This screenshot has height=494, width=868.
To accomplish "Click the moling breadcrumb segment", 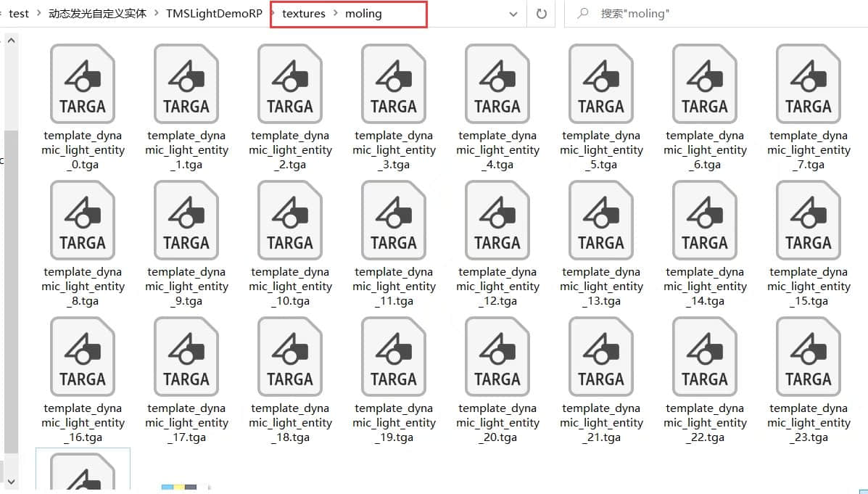I will coord(363,13).
